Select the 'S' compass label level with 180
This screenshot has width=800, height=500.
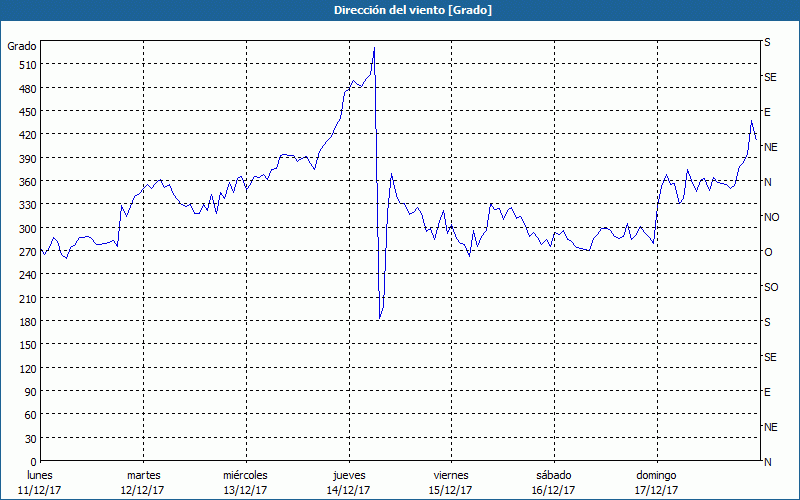click(767, 322)
